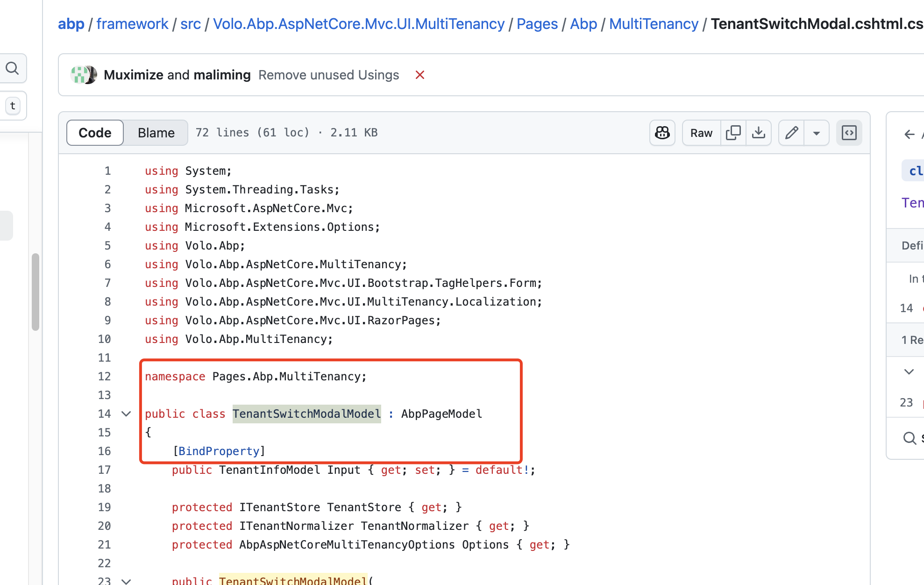The height and width of the screenshot is (585, 924).
Task: Click the search icon in symbols panel
Action: pyautogui.click(x=909, y=438)
